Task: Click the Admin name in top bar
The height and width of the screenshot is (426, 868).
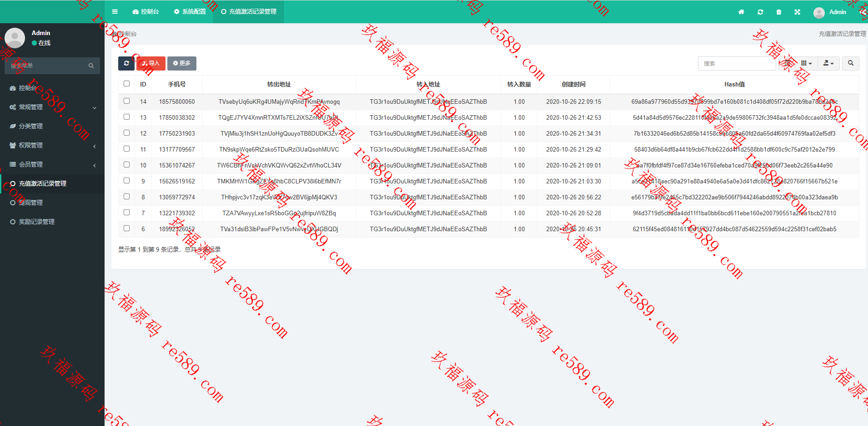Action: (838, 12)
